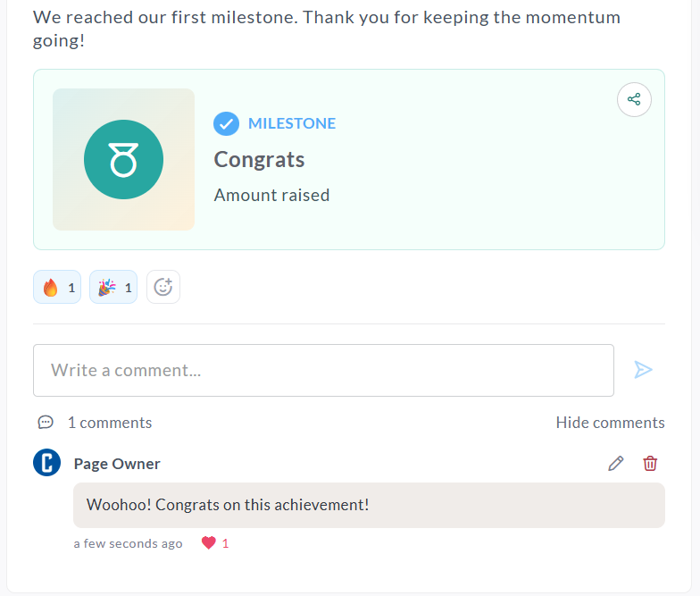Click Hide comments link
Image resolution: width=700 pixels, height=596 pixels.
pos(611,423)
